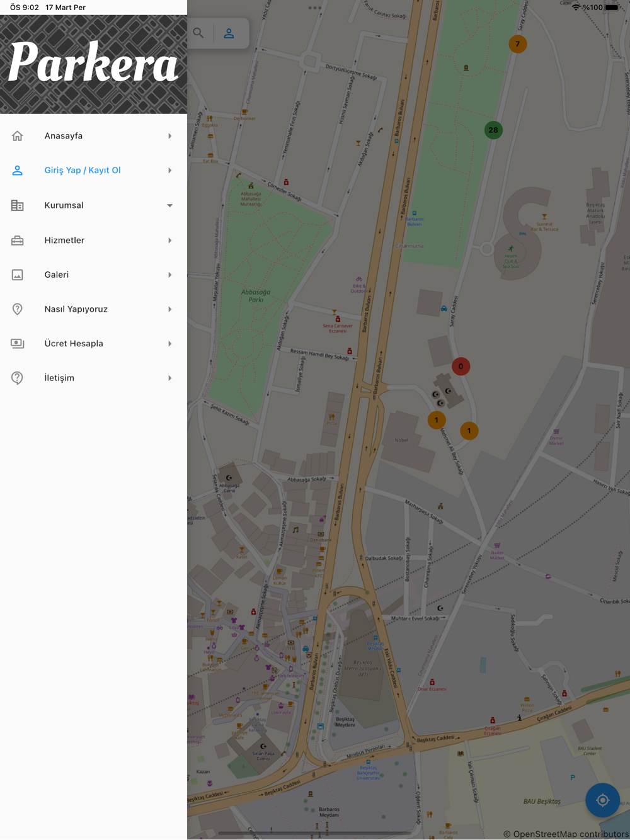This screenshot has width=630, height=840.
Task: Click the help icon beside İletişim
Action: tap(18, 378)
